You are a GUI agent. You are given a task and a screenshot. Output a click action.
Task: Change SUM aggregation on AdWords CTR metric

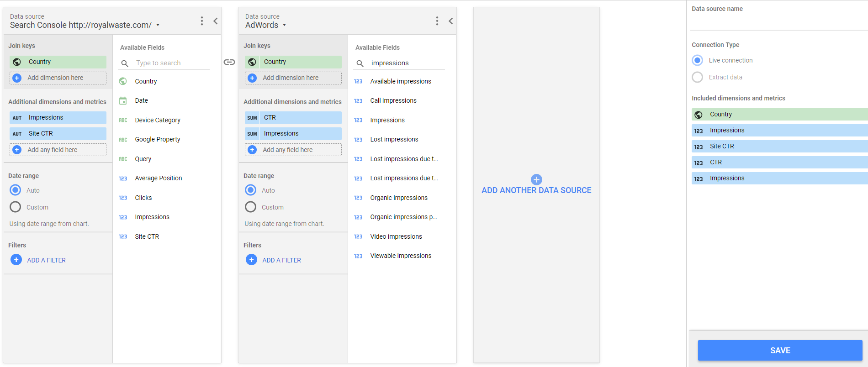(x=252, y=118)
